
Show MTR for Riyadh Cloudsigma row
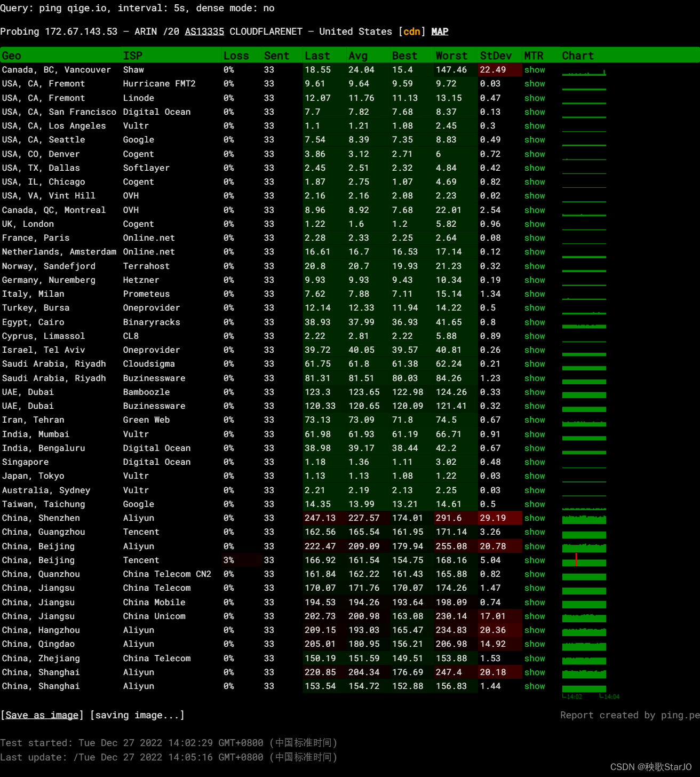point(535,364)
